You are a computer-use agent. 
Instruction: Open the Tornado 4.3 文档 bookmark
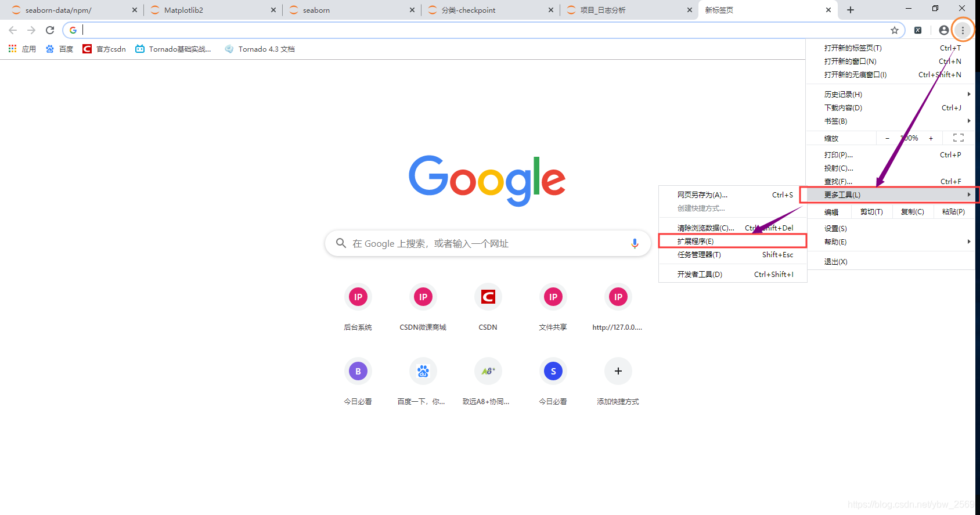260,49
